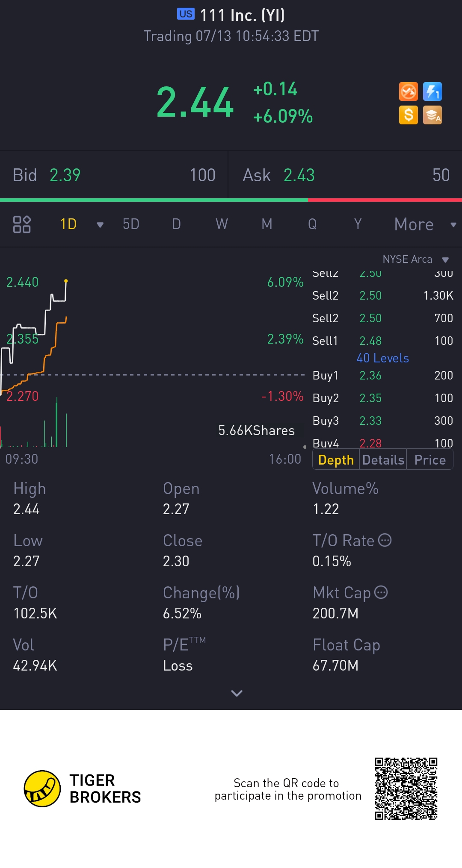Switch to the Price tab
Image resolution: width=462 pixels, height=868 pixels.
click(429, 460)
